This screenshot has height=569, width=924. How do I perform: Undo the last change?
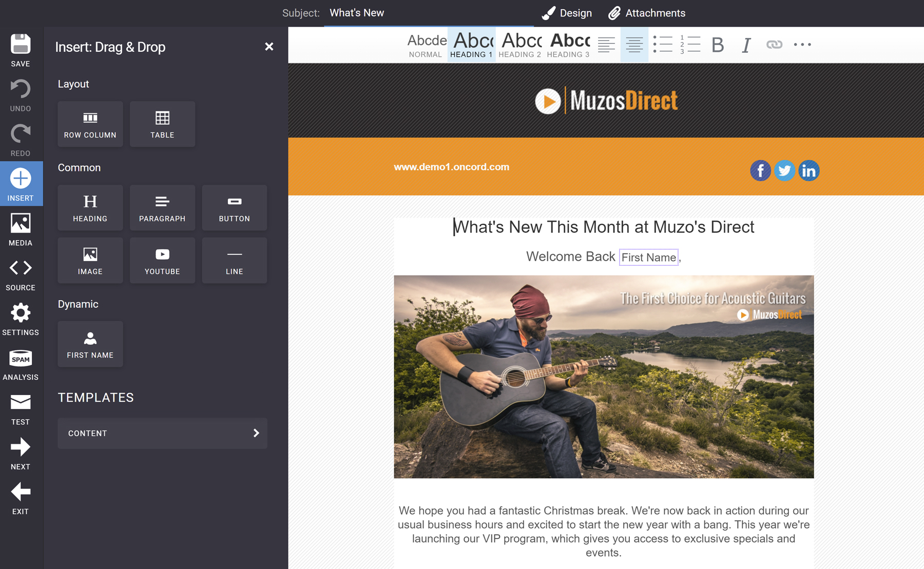(x=21, y=95)
